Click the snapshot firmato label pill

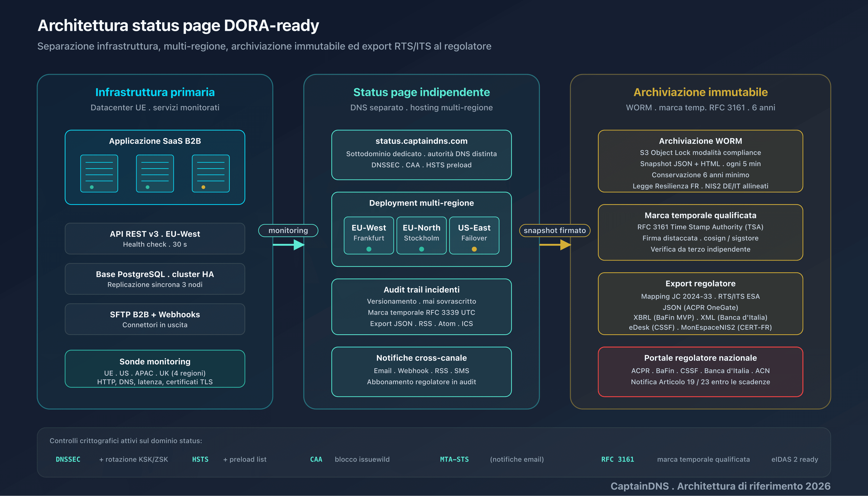click(555, 230)
